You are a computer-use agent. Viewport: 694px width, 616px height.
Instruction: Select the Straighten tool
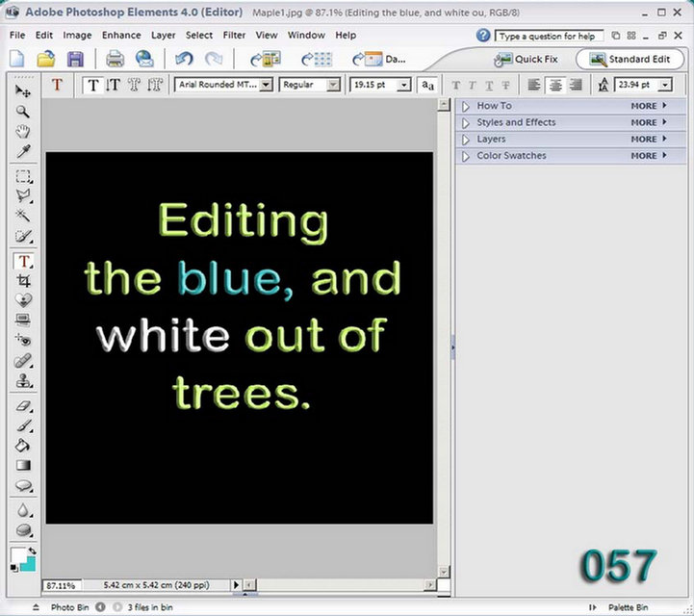(x=23, y=320)
